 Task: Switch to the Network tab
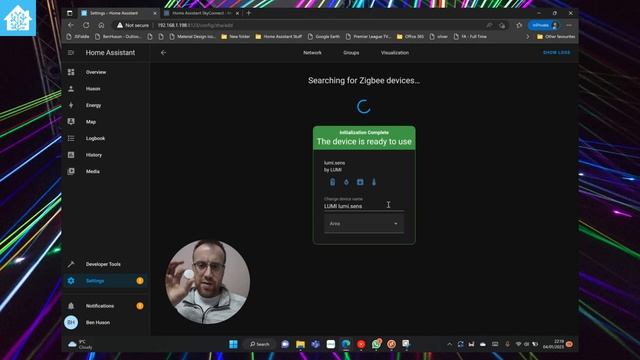pyautogui.click(x=312, y=53)
